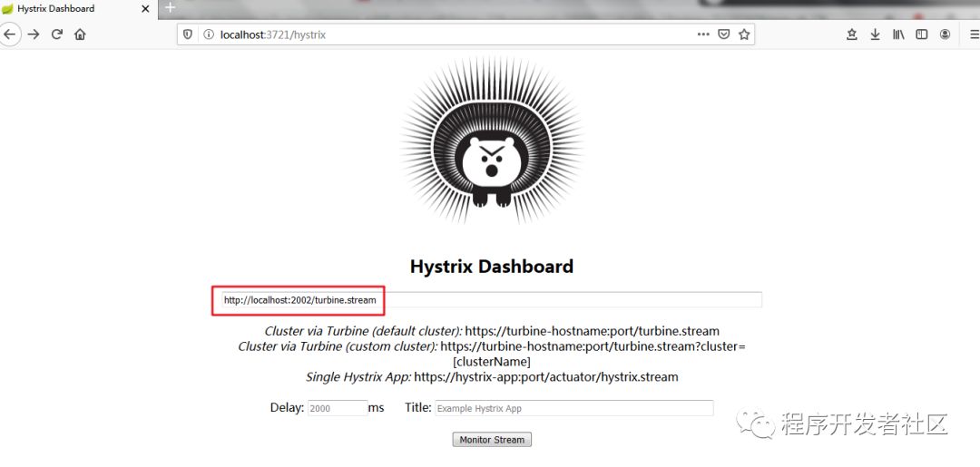The width and height of the screenshot is (980, 467).
Task: Open the tracking protection shield icon
Action: (x=187, y=34)
